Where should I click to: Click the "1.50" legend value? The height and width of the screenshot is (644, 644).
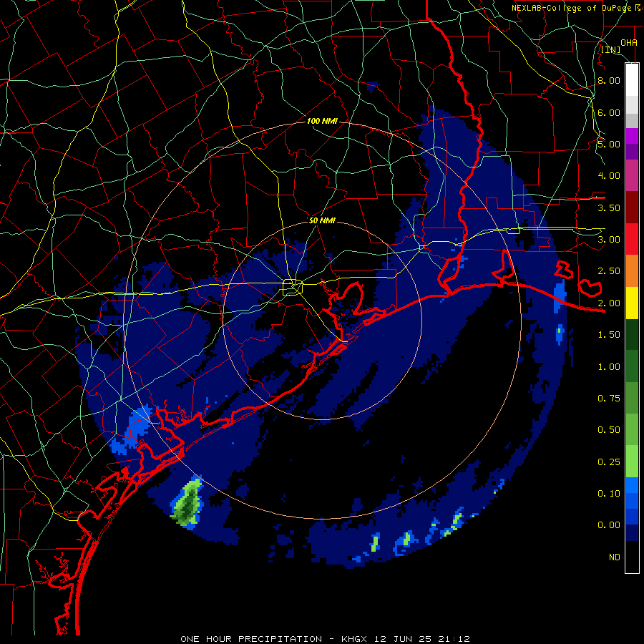click(x=609, y=335)
